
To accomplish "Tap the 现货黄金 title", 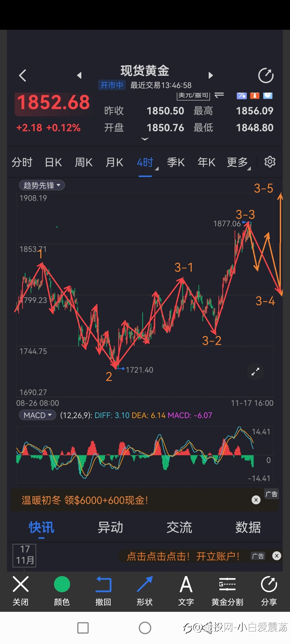I will tap(145, 71).
